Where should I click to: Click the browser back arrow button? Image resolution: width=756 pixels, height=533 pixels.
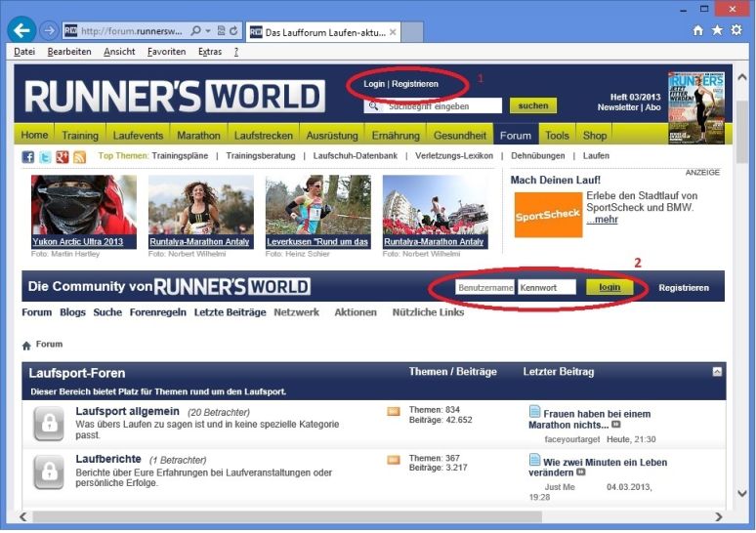[x=21, y=30]
